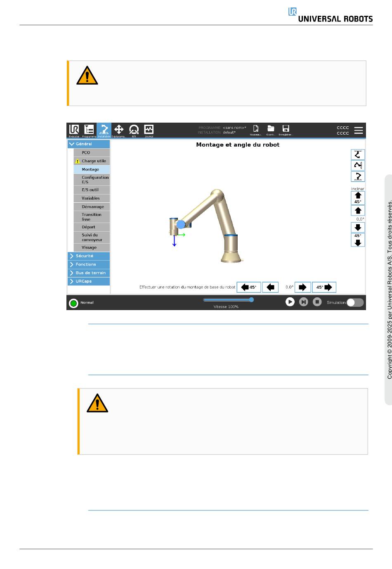Viewport: 392px width, 569px height.
Task: Click the green Normal status indicator
Action: click(74, 303)
